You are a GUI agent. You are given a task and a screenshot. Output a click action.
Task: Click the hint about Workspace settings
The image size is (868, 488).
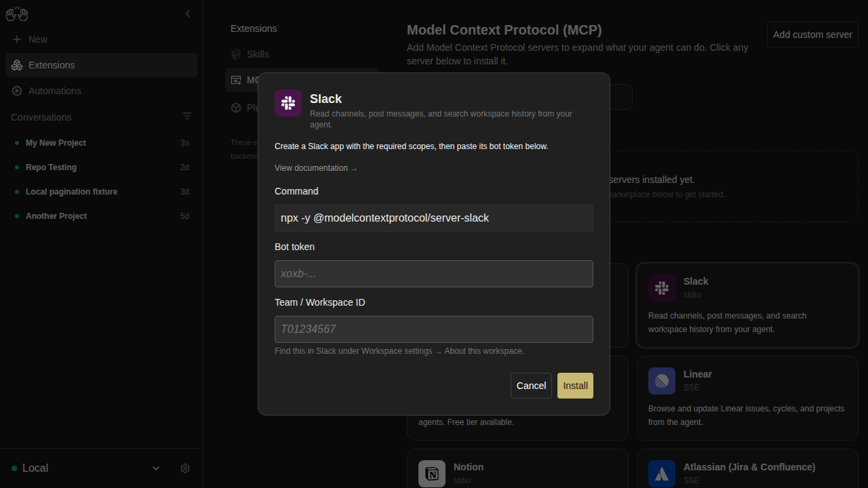click(x=399, y=351)
